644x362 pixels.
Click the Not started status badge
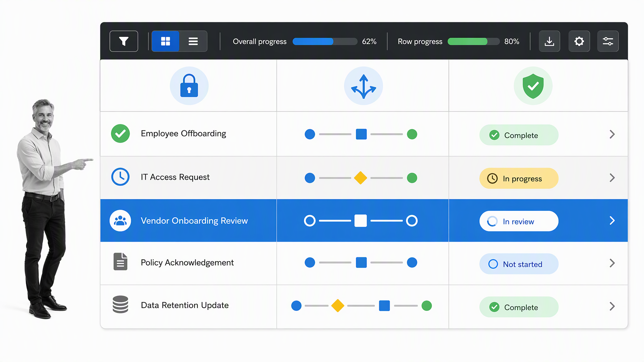[519, 264]
